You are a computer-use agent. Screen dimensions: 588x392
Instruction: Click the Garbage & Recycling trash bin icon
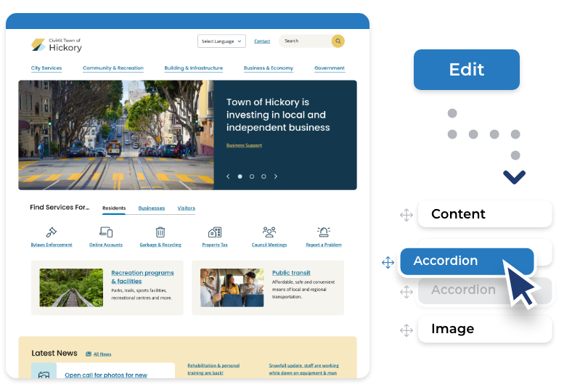[x=160, y=232]
